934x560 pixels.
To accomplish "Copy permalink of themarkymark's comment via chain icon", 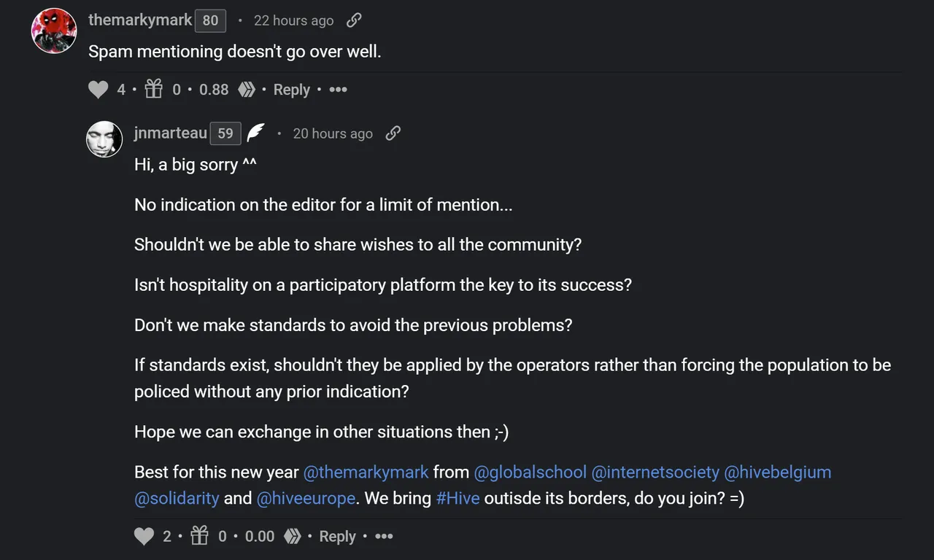I will [x=354, y=20].
